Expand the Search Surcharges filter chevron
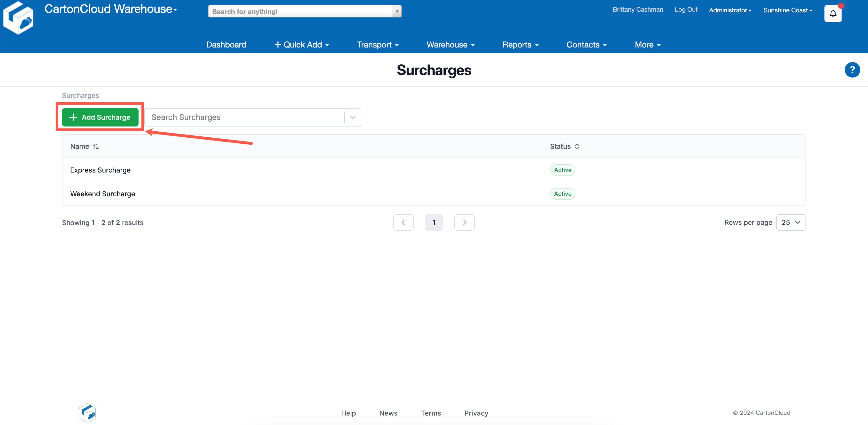The image size is (868, 425). (353, 117)
